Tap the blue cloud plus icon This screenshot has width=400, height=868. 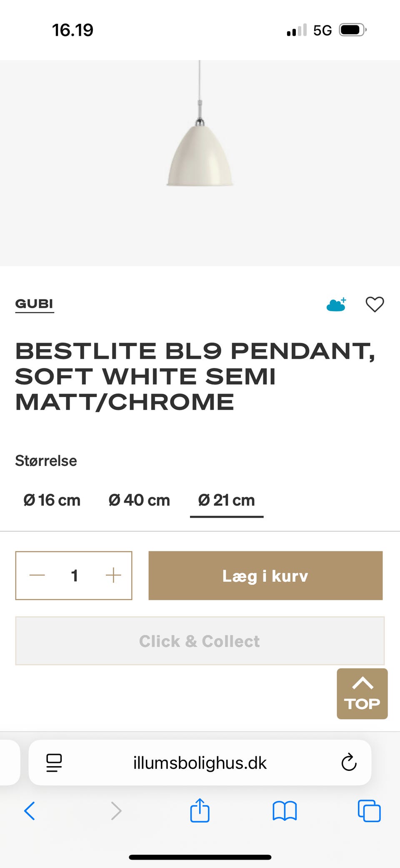(x=336, y=305)
